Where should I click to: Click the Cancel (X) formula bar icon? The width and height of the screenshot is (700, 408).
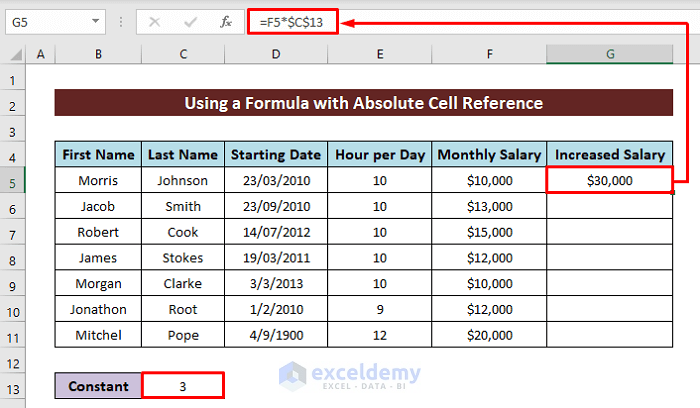(x=154, y=22)
